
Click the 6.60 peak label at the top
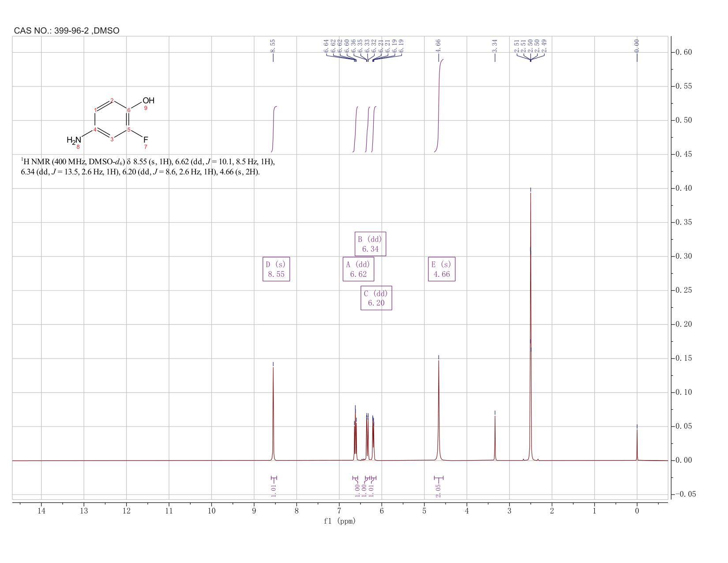pos(347,45)
